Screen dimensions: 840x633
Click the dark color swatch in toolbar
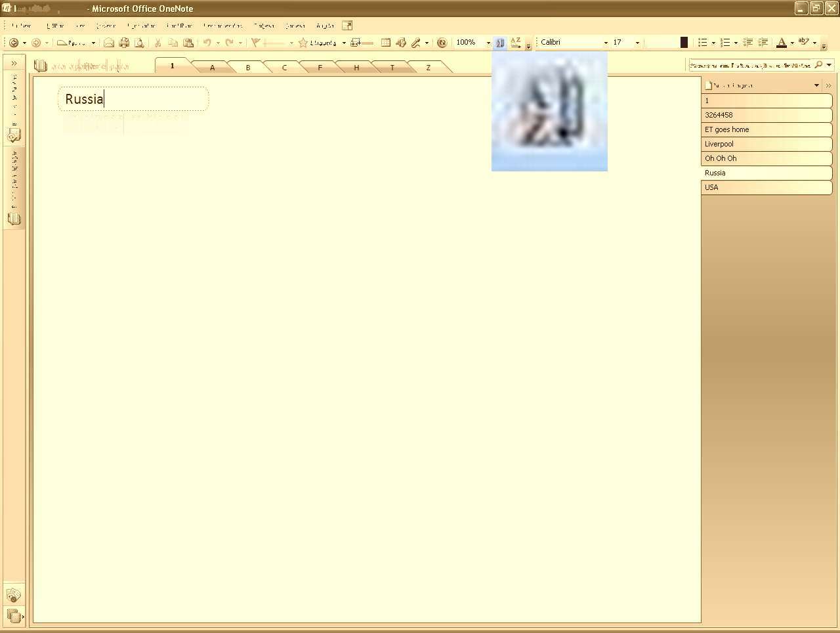click(x=684, y=43)
